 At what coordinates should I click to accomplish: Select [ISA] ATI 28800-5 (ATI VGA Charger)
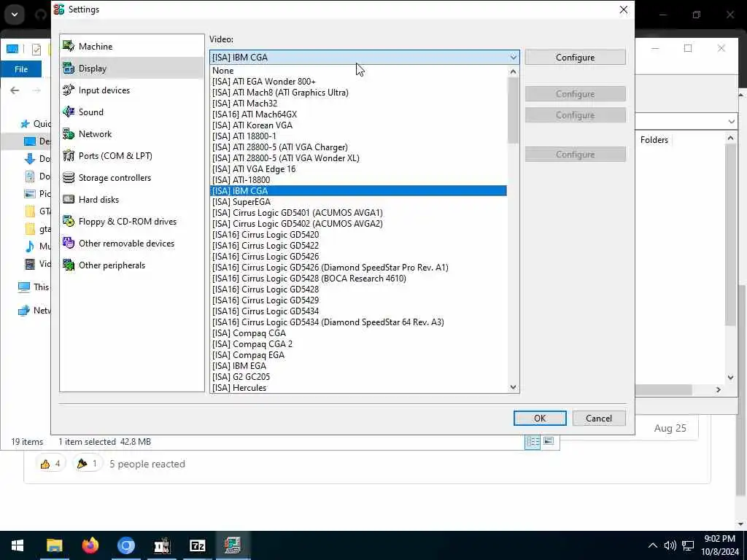tap(358, 147)
